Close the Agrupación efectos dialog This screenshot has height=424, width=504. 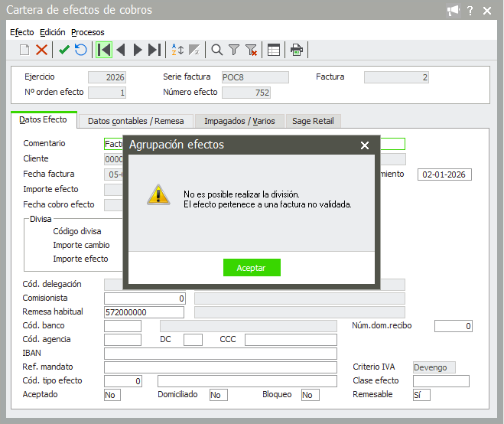point(365,145)
